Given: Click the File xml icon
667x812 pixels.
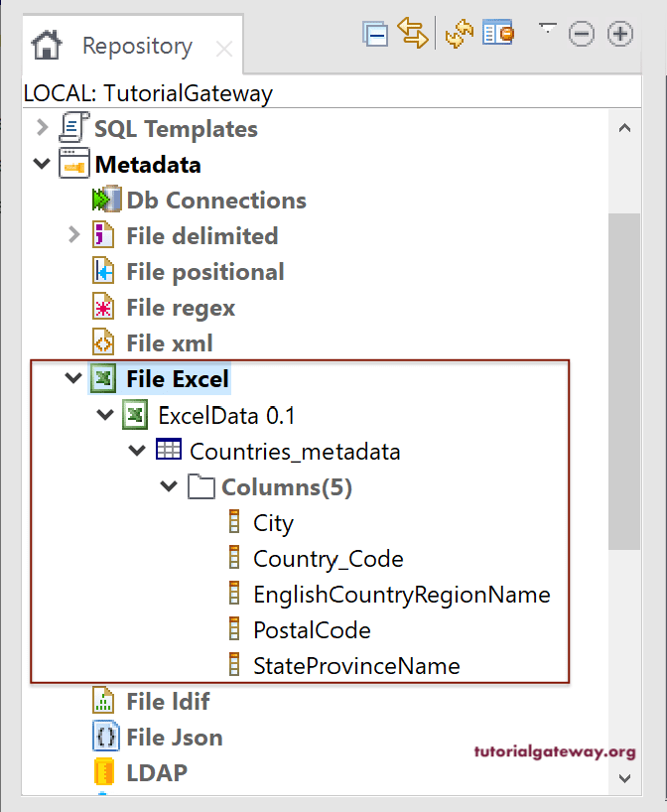Looking at the screenshot, I should pos(103,341).
